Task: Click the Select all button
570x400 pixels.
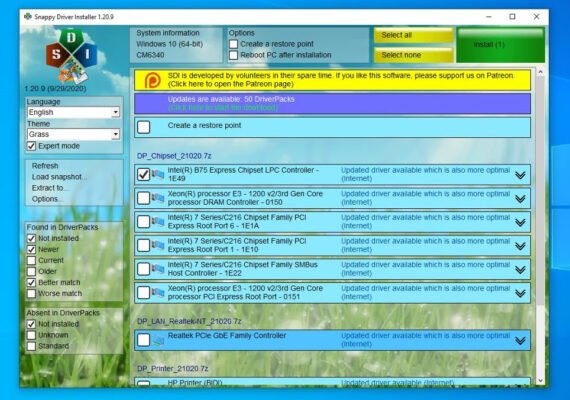Action: [413, 36]
